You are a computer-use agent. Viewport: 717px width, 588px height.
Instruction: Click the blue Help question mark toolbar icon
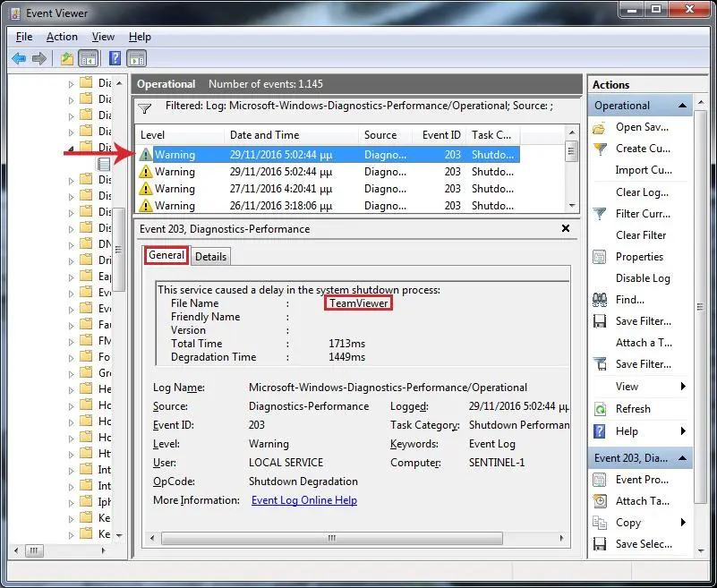(x=115, y=58)
